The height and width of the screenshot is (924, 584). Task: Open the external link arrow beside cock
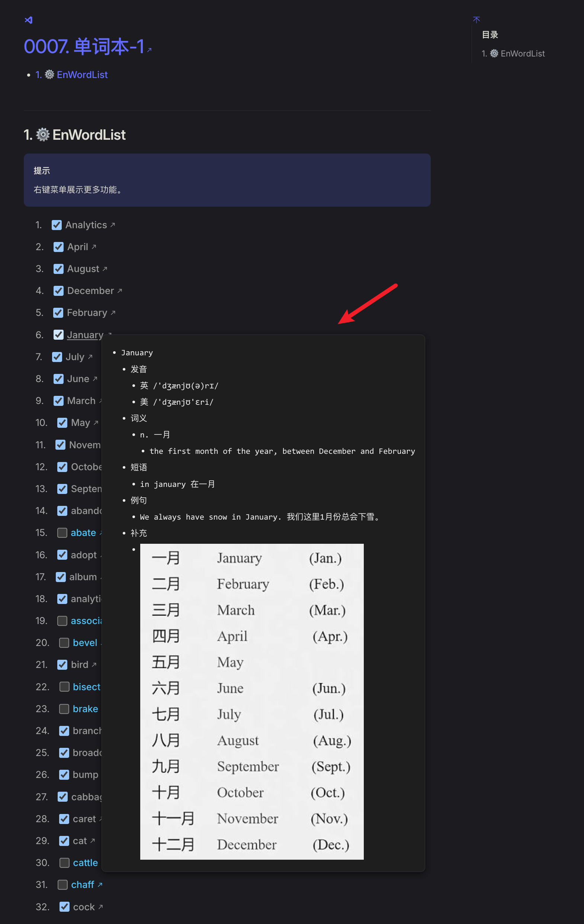100,907
